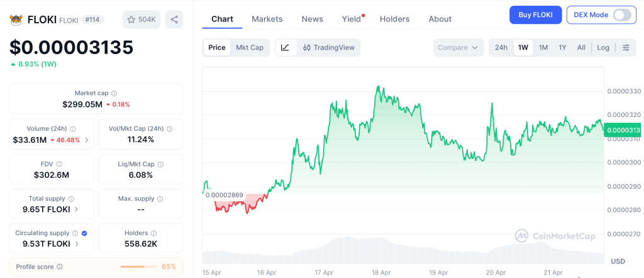The image size is (644, 278).
Task: Click the Profile score progress bar
Action: pyautogui.click(x=139, y=267)
